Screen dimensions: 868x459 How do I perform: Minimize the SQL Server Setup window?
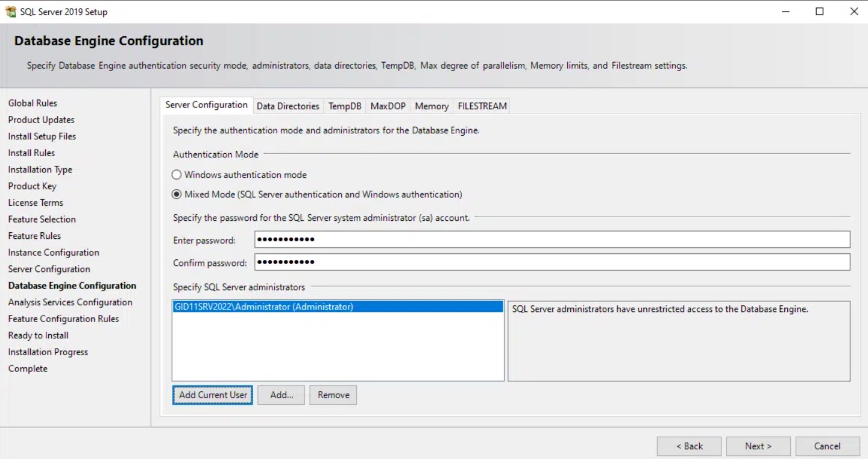point(785,11)
